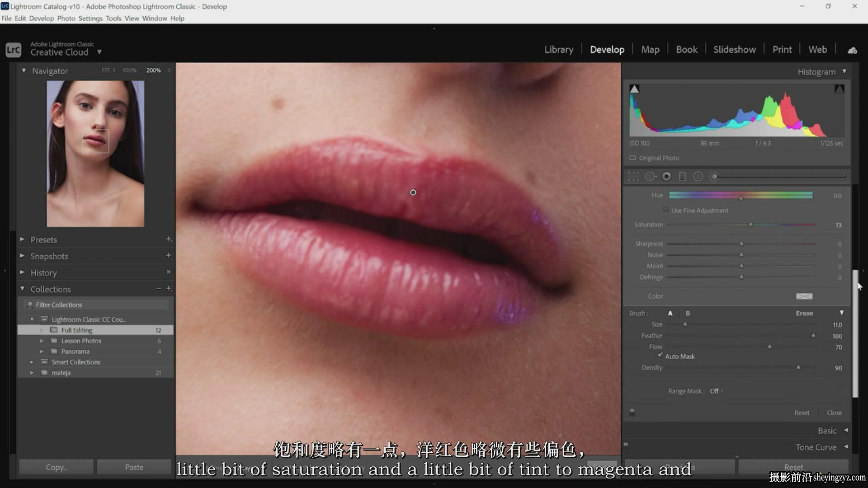Select brush A
The height and width of the screenshot is (488, 868).
pyautogui.click(x=670, y=313)
